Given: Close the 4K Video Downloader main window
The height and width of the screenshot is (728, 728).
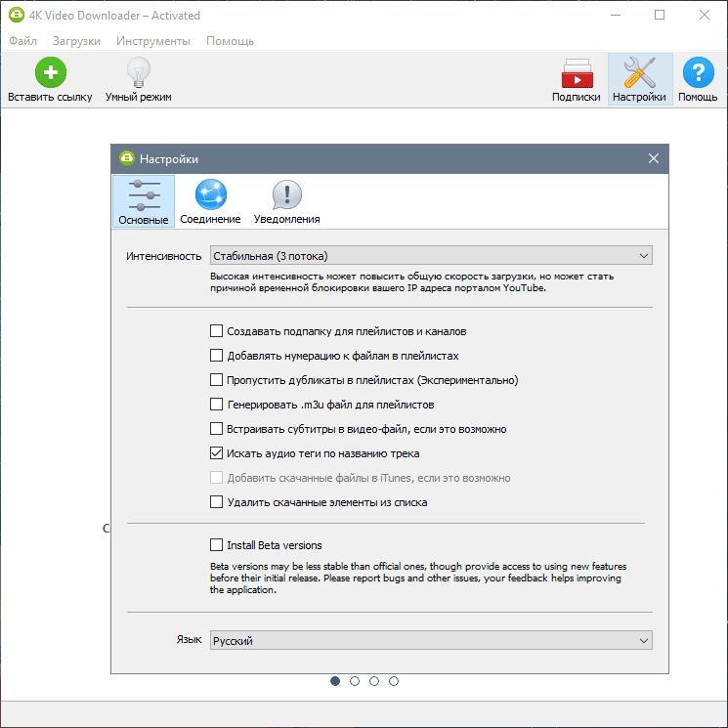Looking at the screenshot, I should tap(705, 15).
